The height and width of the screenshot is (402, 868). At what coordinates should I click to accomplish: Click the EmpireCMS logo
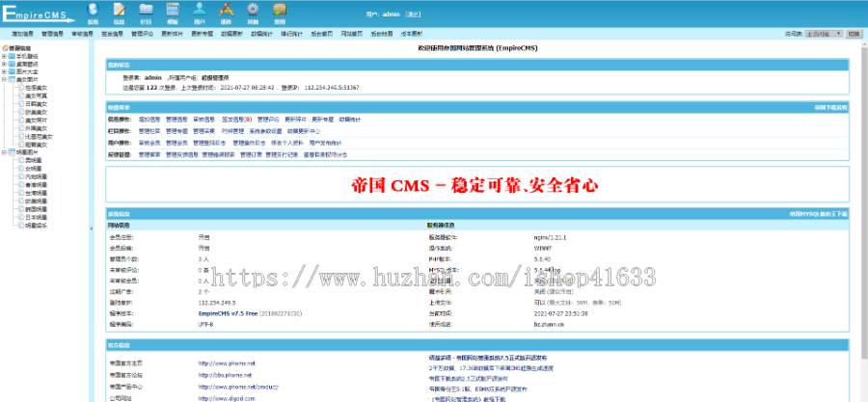pos(39,13)
